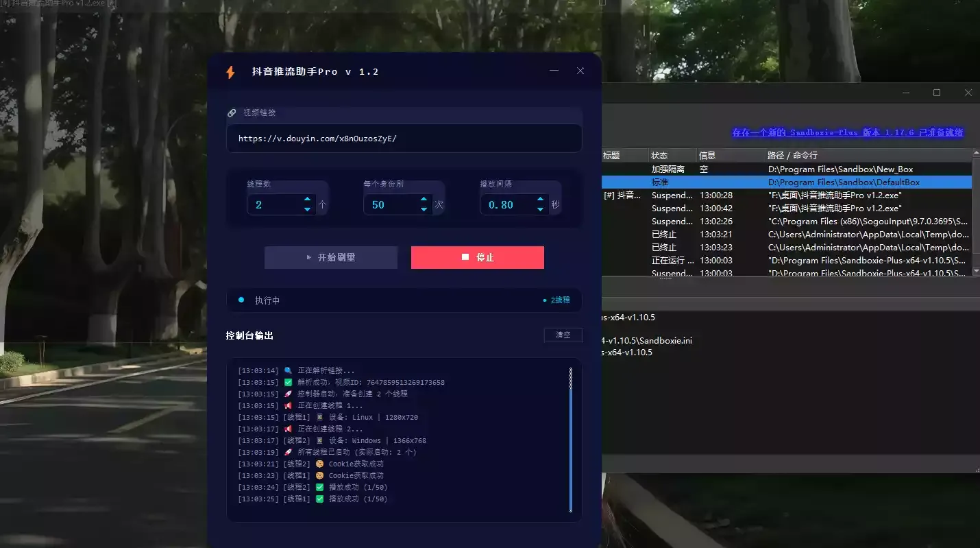Screen dimensions: 980x548
Task: Close the Sandboxie-Plus window
Action: click(x=968, y=93)
